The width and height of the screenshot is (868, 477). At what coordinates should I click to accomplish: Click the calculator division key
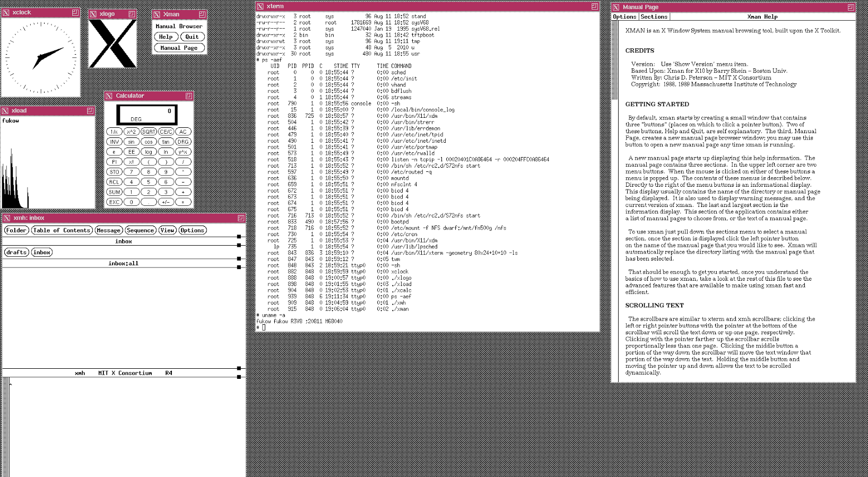[183, 162]
